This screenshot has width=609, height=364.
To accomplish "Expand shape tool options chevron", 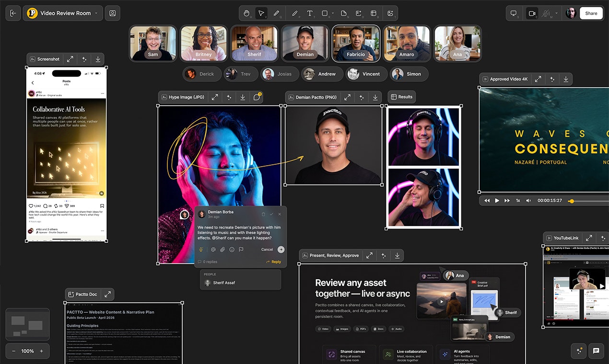I will pos(332,13).
